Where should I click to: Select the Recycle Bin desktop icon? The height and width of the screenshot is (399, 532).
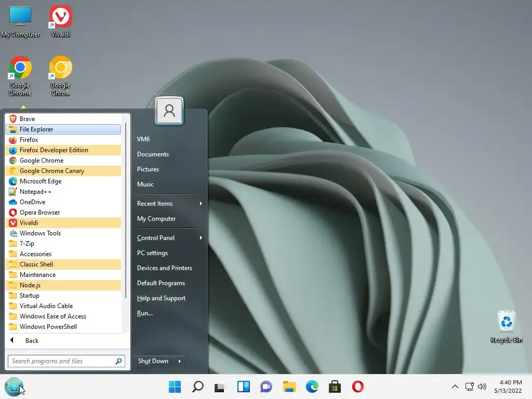[506, 327]
